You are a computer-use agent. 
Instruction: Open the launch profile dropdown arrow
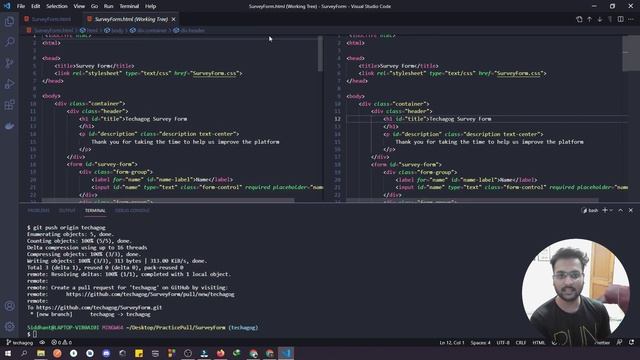point(611,210)
